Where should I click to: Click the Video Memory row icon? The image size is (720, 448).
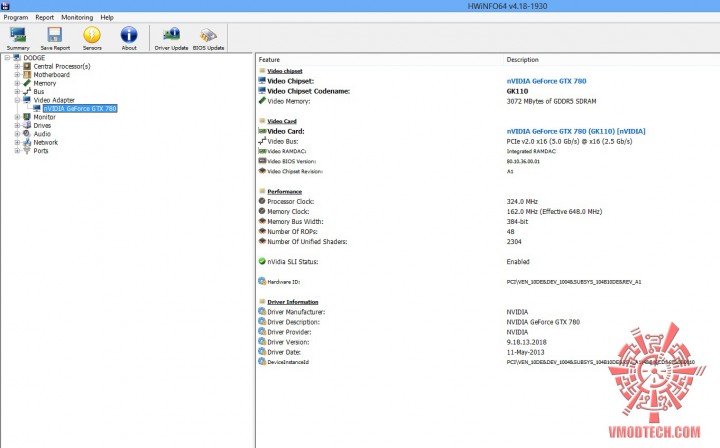tap(262, 101)
